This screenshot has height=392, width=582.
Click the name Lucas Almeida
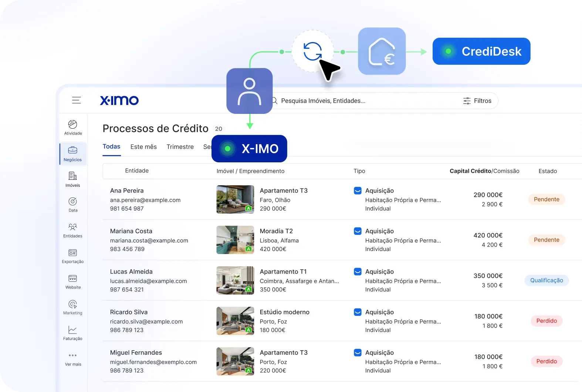click(x=131, y=271)
